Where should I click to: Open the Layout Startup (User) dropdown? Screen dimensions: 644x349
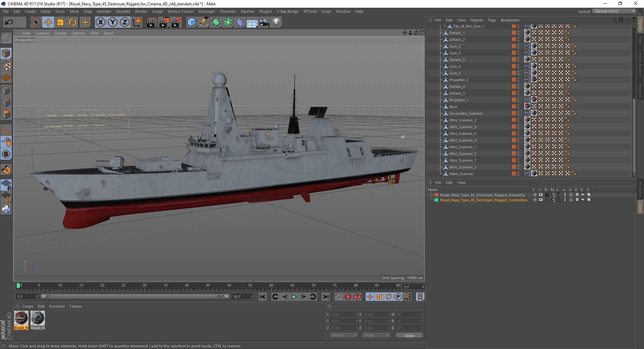pyautogui.click(x=614, y=11)
